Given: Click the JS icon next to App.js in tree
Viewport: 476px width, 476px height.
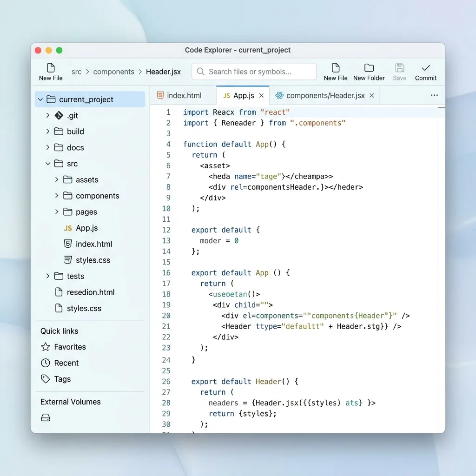Looking at the screenshot, I should (x=68, y=228).
